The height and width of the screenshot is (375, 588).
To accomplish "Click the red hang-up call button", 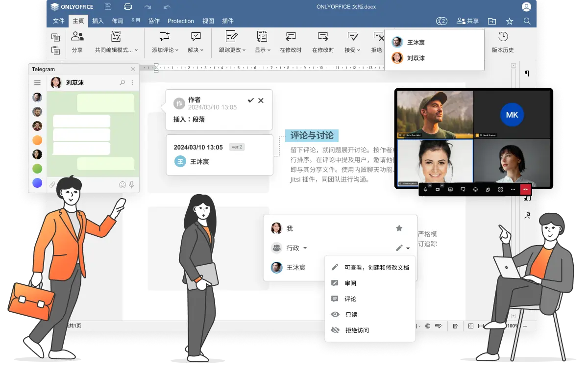I will click(526, 189).
